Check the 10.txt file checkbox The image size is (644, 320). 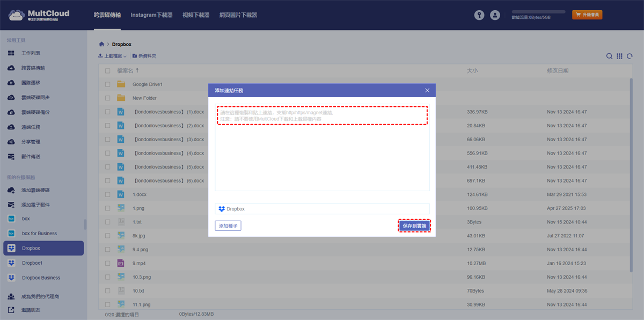[x=108, y=290]
